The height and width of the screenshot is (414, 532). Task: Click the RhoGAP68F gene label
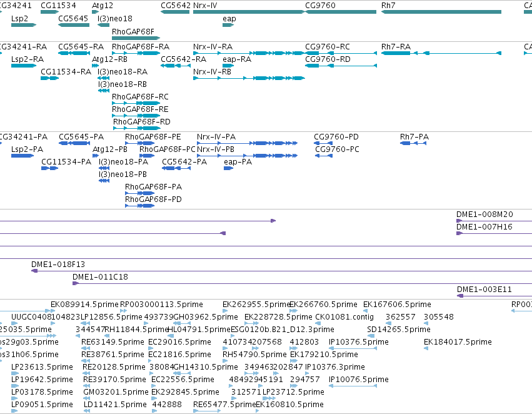pyautogui.click(x=133, y=31)
